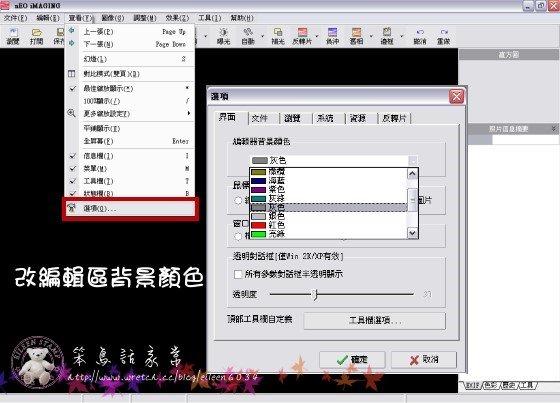Toggle the 工具欄(T) toolbar visibility
The image size is (560, 403).
click(x=130, y=181)
